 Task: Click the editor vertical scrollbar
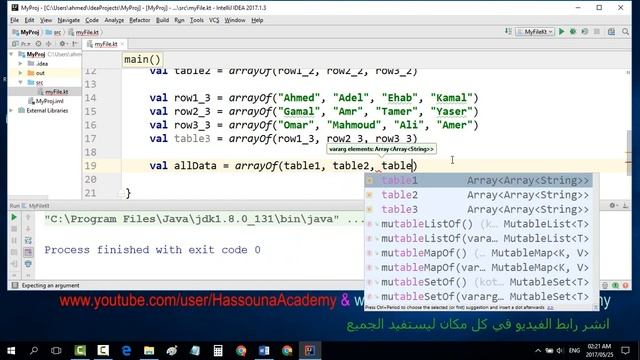tap(628, 152)
